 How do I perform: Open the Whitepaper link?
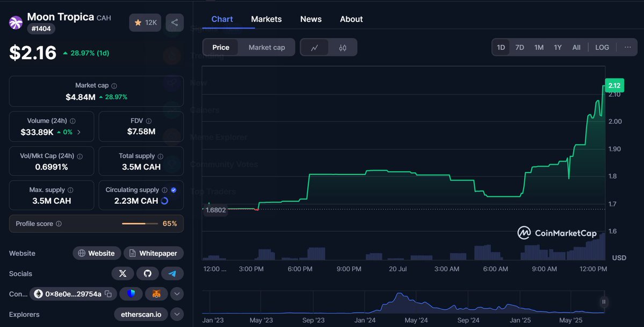154,253
